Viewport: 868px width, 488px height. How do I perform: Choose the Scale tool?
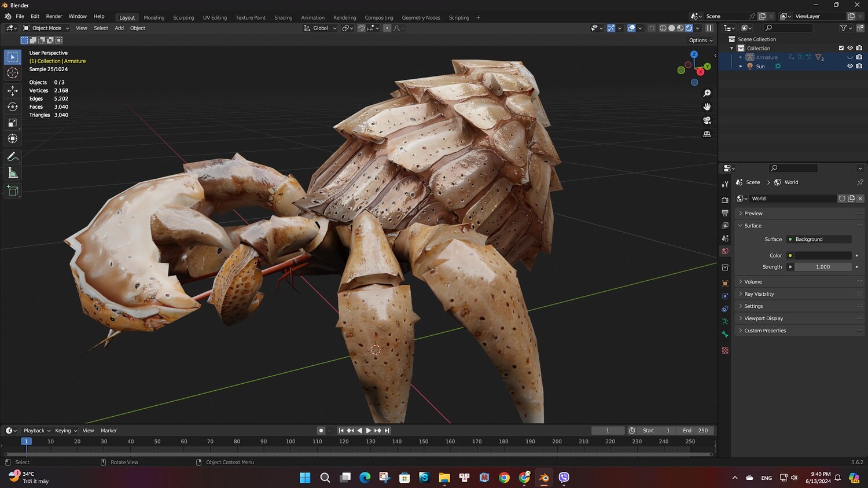tap(12, 123)
